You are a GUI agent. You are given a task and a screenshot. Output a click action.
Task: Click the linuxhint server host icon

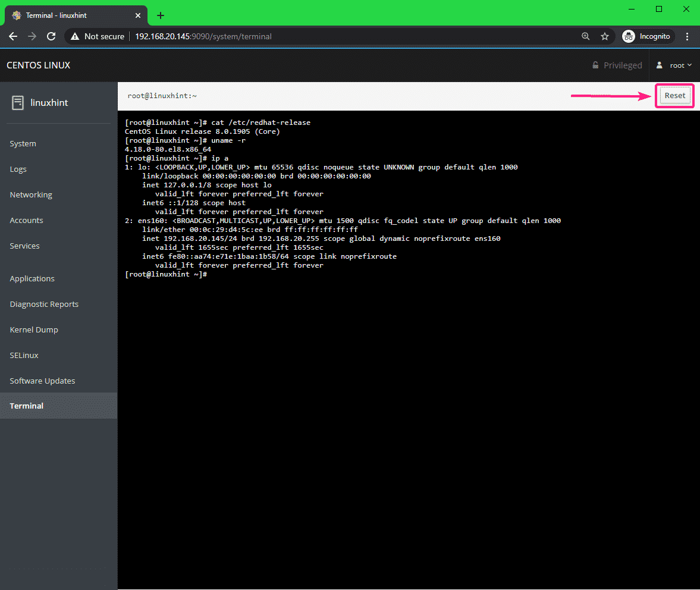pos(18,103)
